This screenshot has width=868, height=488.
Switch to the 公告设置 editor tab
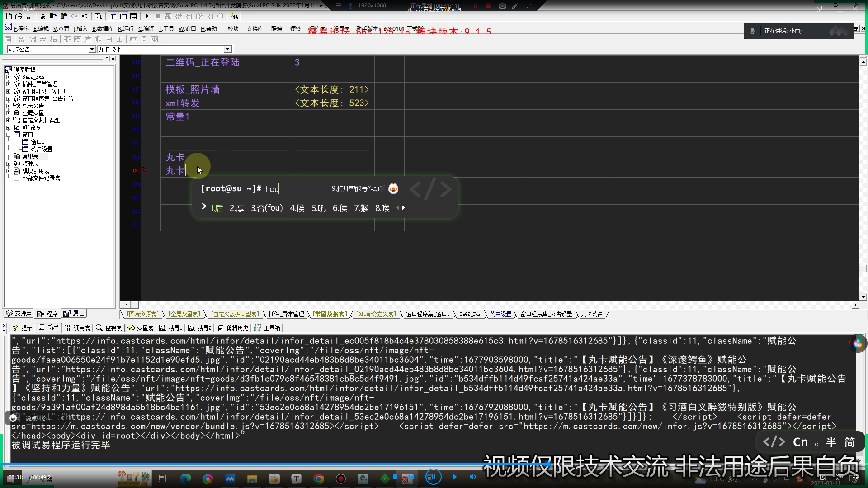click(x=500, y=314)
